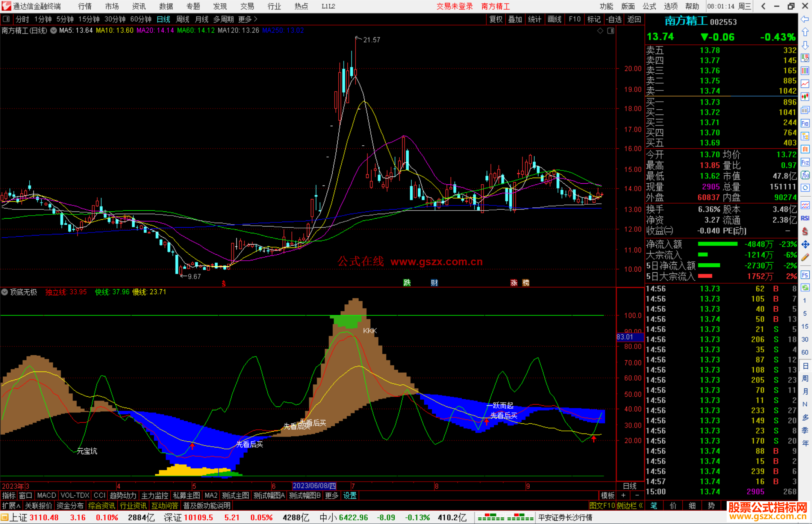Click the 返回 button in toolbar
Viewport: 812px width, 524px height.
[634, 19]
